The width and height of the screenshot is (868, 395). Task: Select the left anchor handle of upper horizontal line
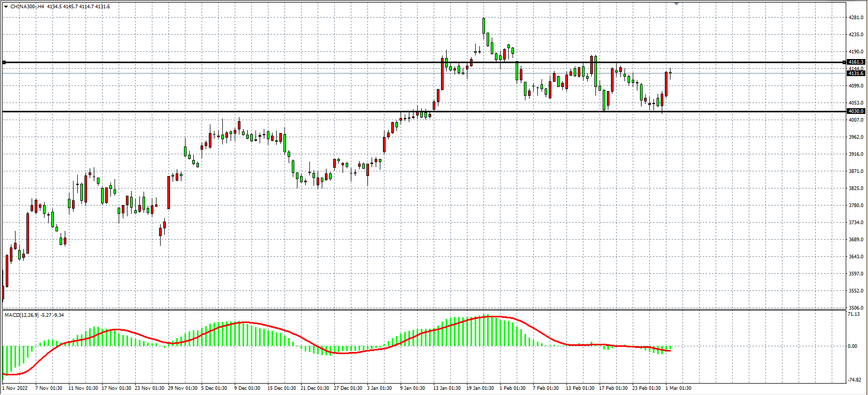[4, 63]
